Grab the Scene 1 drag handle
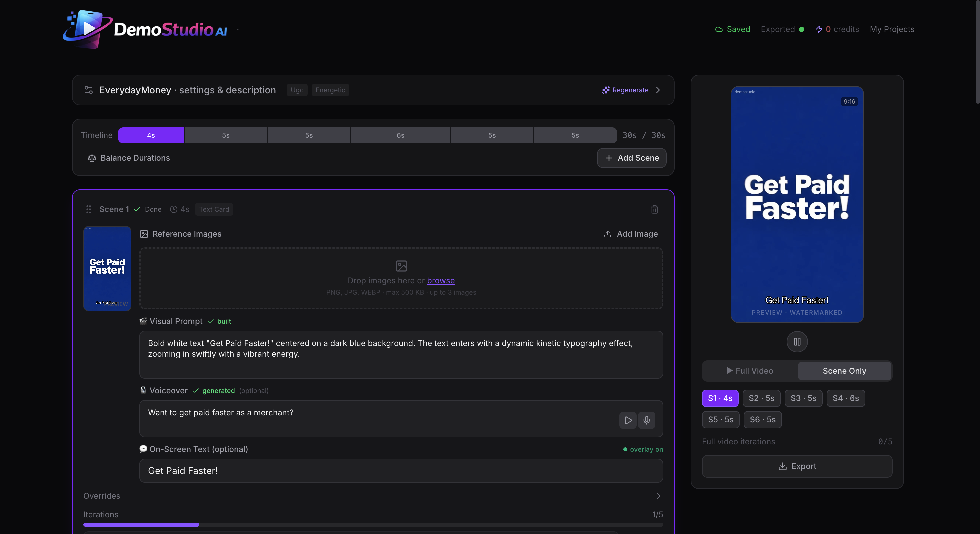This screenshot has height=534, width=980. point(89,209)
